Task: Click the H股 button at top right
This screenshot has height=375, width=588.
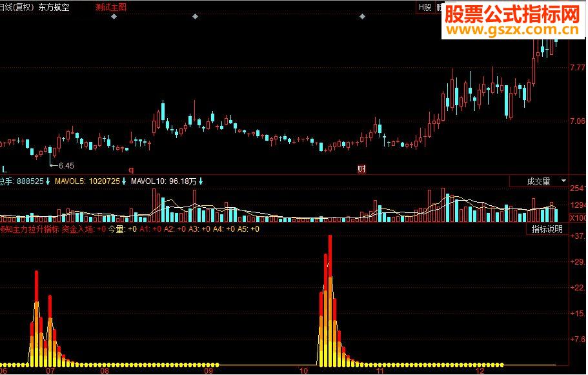Action: click(x=425, y=7)
